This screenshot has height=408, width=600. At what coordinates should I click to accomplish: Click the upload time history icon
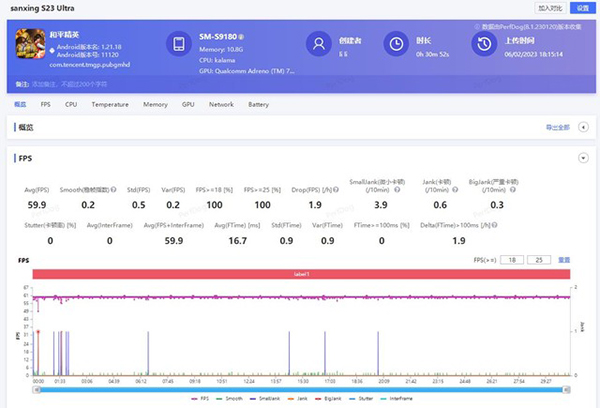(x=485, y=44)
